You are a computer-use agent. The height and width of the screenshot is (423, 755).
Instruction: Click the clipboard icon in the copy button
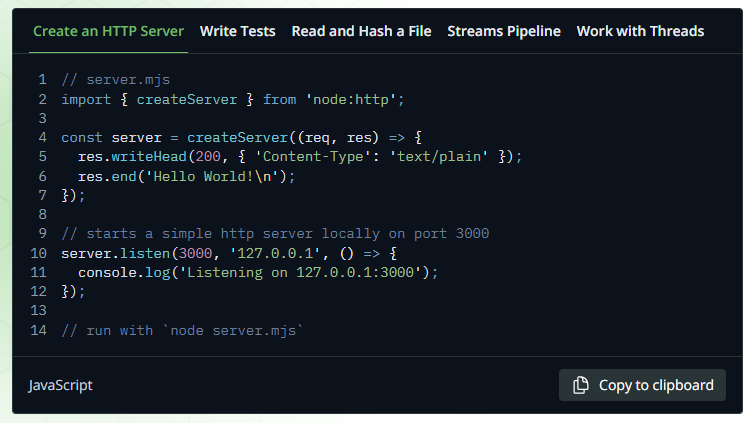coord(580,386)
